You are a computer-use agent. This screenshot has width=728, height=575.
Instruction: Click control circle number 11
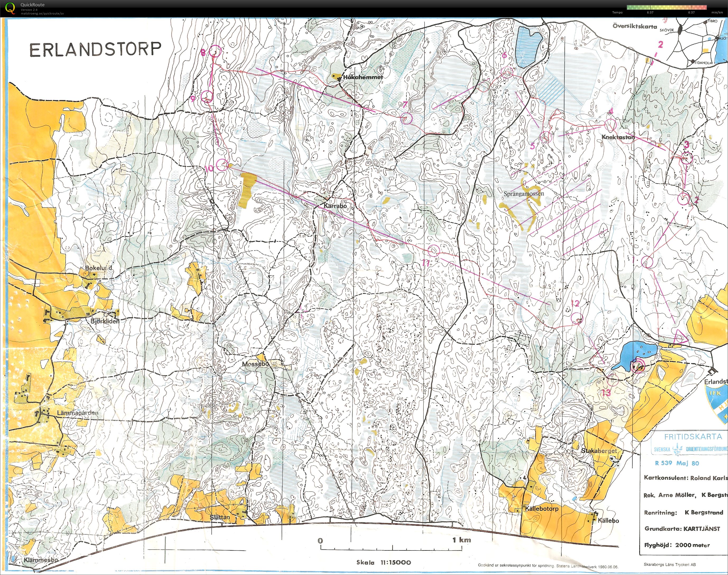[434, 250]
